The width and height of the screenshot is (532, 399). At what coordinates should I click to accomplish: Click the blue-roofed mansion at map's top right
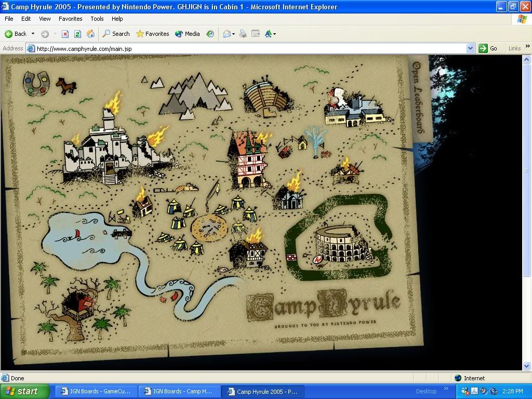point(357,107)
